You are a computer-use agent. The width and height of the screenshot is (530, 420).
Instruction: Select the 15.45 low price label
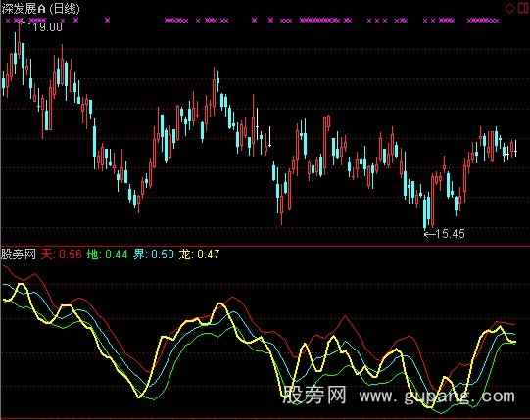pos(451,234)
